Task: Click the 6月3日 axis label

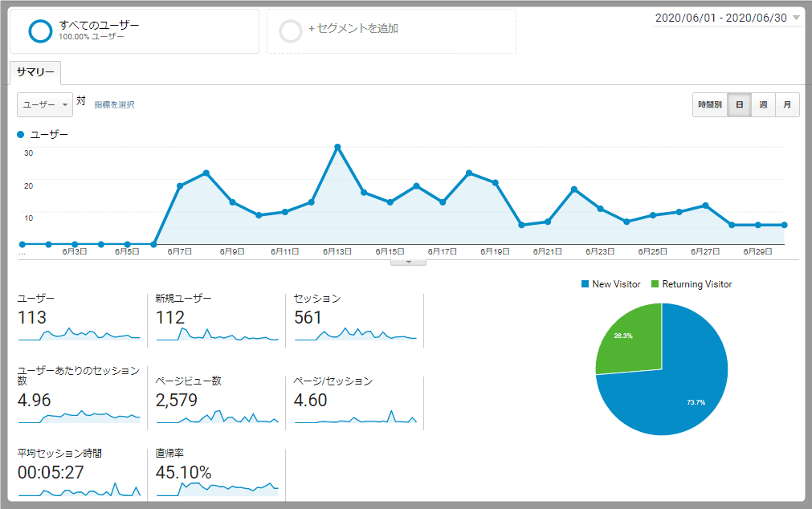Action: pyautogui.click(x=75, y=251)
